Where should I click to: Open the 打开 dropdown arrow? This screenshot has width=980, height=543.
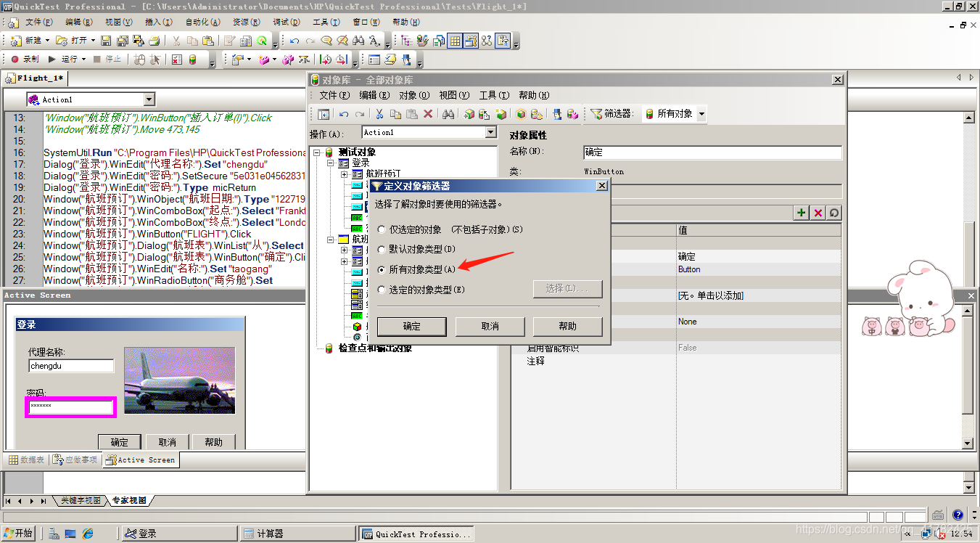coord(94,41)
